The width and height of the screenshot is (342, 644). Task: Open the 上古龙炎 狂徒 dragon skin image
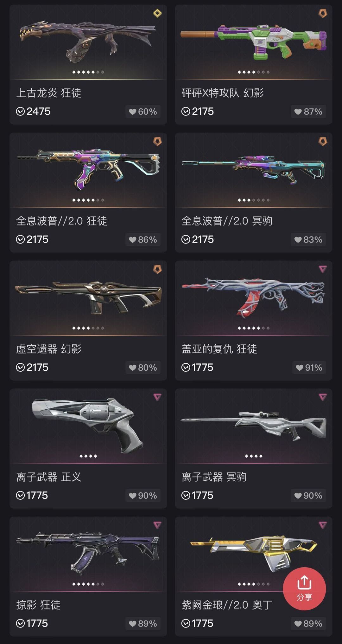(88, 41)
